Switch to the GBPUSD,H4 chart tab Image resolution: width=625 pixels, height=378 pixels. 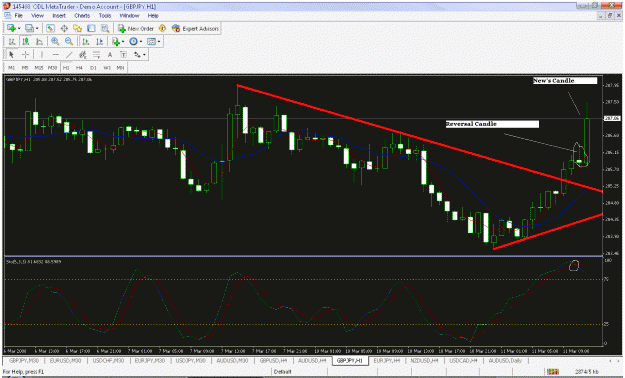tap(273, 360)
